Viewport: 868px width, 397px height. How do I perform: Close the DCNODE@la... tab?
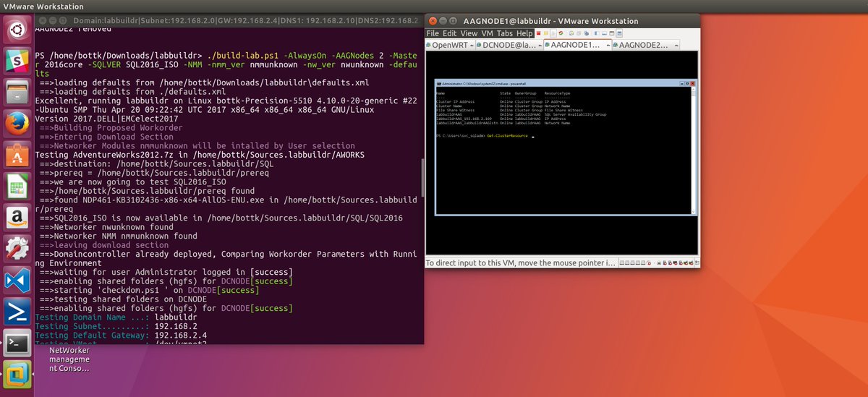[x=540, y=46]
